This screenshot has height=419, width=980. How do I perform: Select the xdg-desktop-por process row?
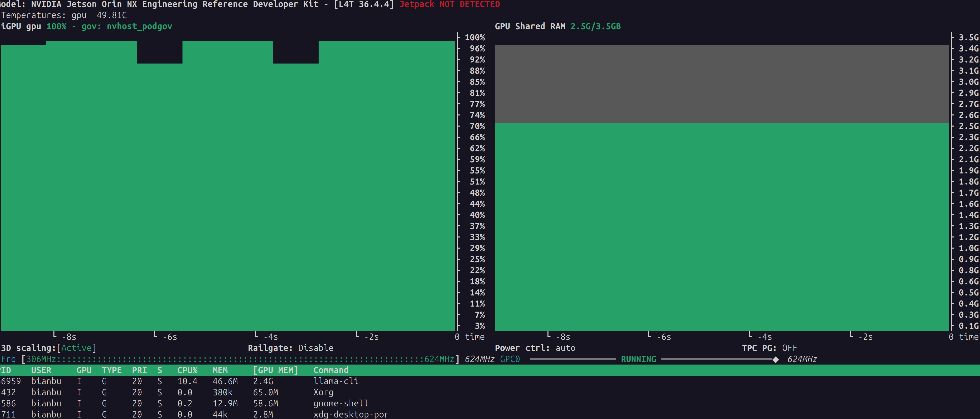[350, 414]
